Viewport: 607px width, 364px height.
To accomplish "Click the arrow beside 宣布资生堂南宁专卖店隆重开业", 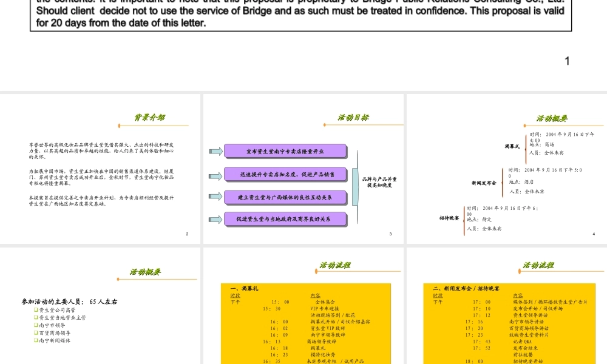I will pyautogui.click(x=215, y=151).
